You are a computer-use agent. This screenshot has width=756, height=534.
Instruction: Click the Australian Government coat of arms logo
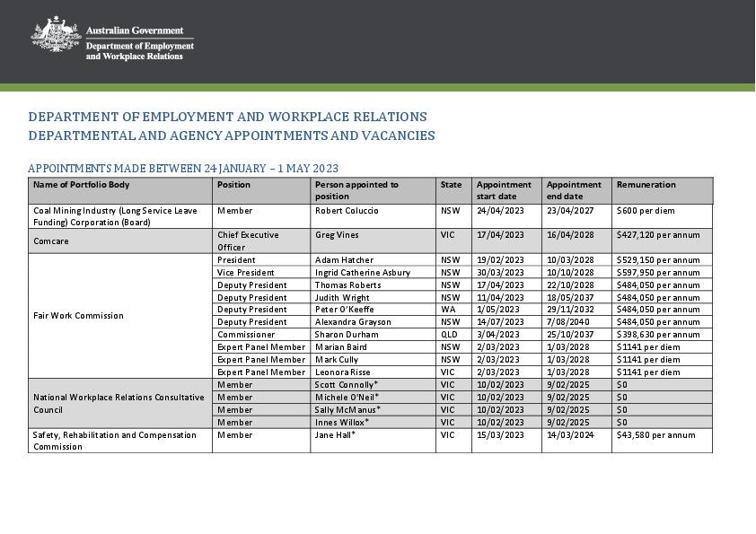pyautogui.click(x=56, y=34)
